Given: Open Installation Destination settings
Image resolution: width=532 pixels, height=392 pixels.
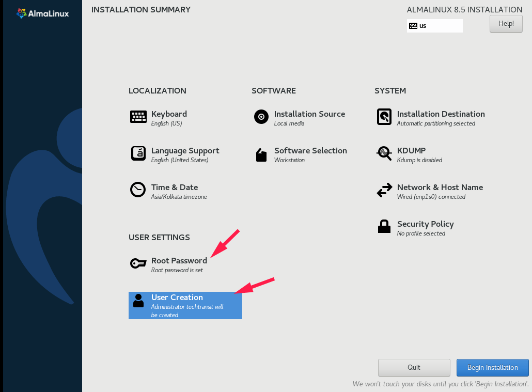Looking at the screenshot, I should pyautogui.click(x=431, y=118).
